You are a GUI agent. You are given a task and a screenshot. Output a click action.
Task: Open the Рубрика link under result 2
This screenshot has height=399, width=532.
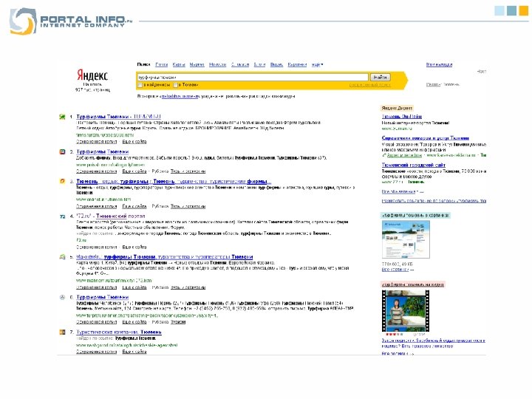188,171
